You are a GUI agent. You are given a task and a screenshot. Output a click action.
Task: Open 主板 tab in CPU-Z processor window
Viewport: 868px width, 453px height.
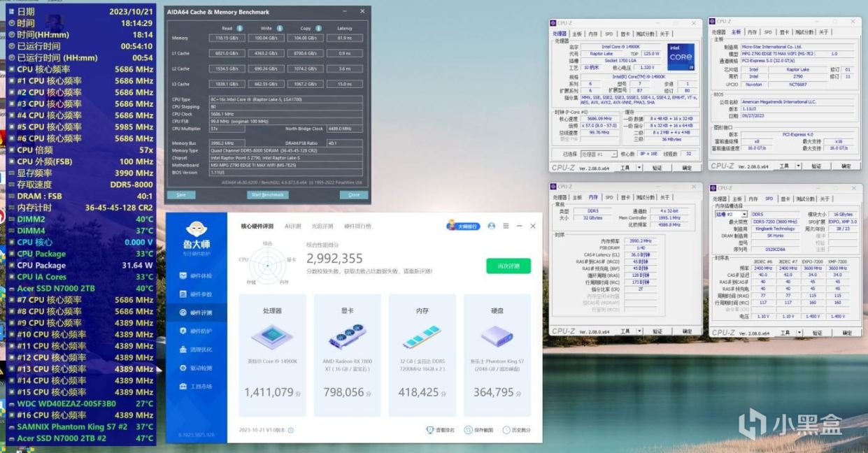[x=577, y=33]
